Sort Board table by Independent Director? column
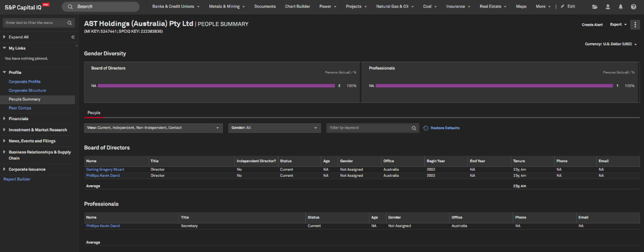Viewport: 644px width, 252px height. click(x=256, y=161)
